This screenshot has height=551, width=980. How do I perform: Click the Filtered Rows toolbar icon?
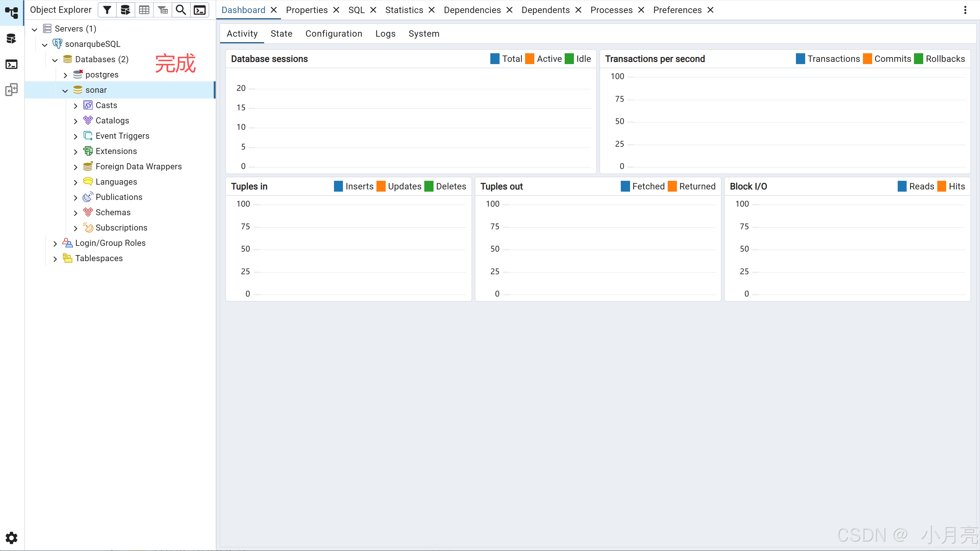[163, 10]
